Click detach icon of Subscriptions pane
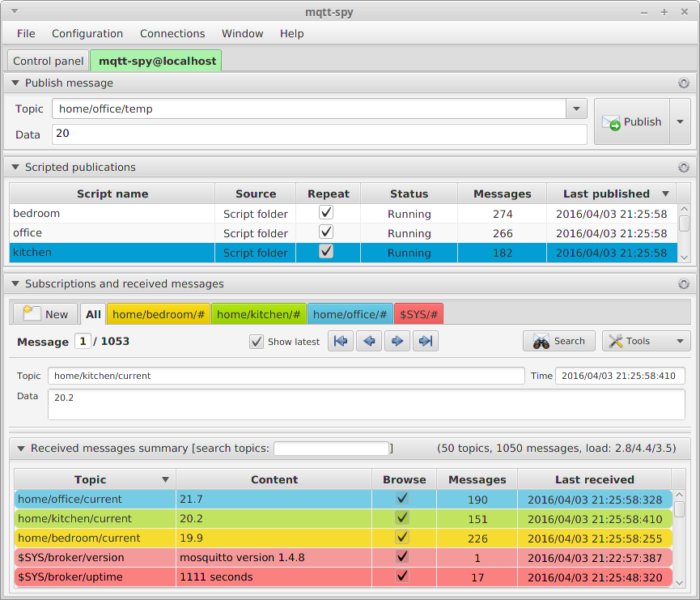Viewport: 700px width, 600px height. tap(683, 284)
